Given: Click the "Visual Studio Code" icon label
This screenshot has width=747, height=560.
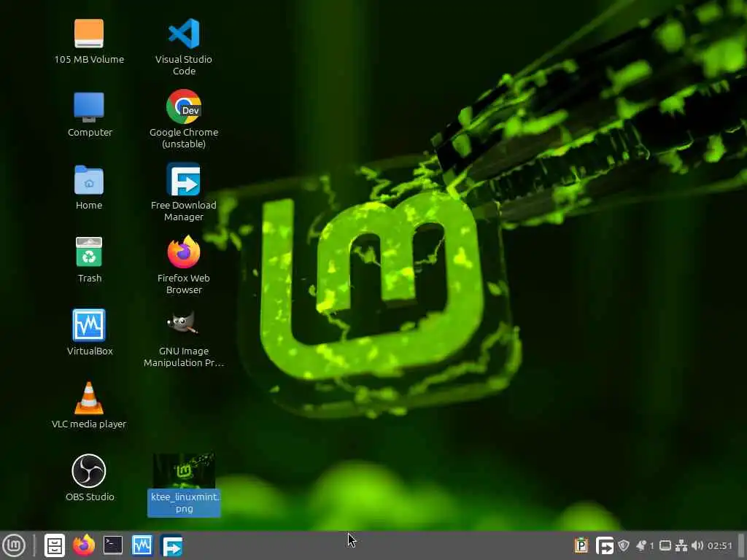Looking at the screenshot, I should pyautogui.click(x=184, y=65).
